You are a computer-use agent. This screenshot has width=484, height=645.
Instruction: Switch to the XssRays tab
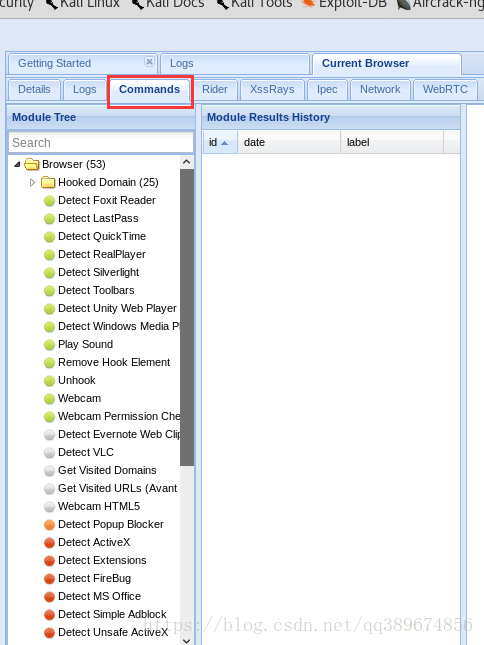[272, 89]
